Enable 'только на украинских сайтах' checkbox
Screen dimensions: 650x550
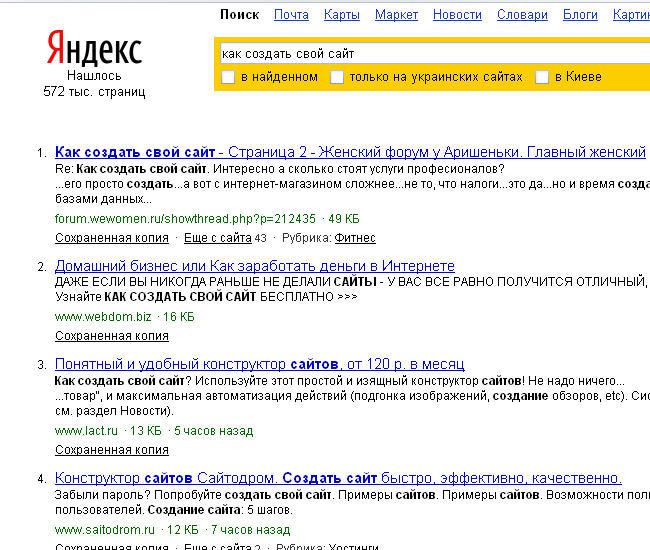(337, 77)
